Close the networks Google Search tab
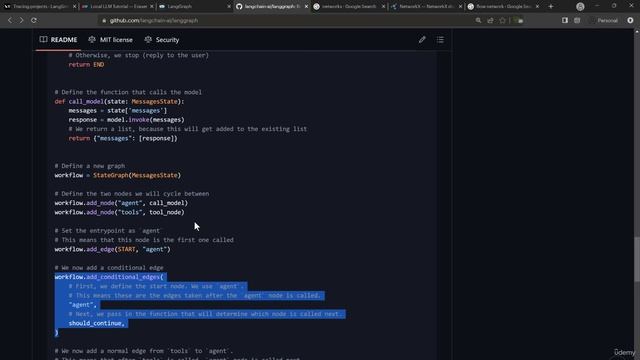 pos(383,7)
